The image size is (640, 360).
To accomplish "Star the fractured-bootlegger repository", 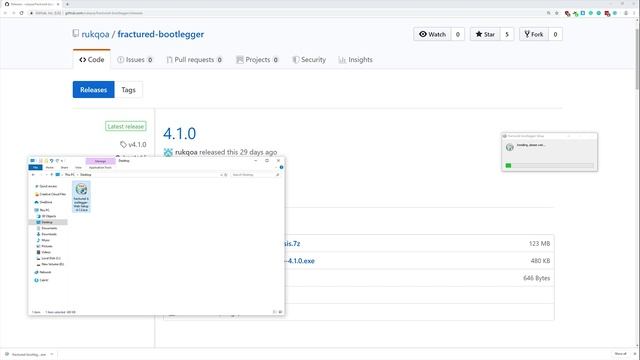I will [x=485, y=34].
